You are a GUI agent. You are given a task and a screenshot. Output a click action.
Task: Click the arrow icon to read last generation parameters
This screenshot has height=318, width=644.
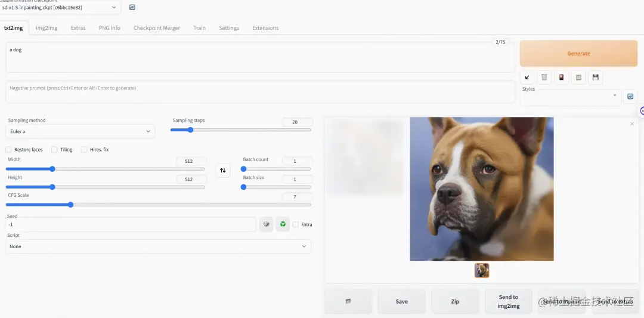tap(527, 77)
